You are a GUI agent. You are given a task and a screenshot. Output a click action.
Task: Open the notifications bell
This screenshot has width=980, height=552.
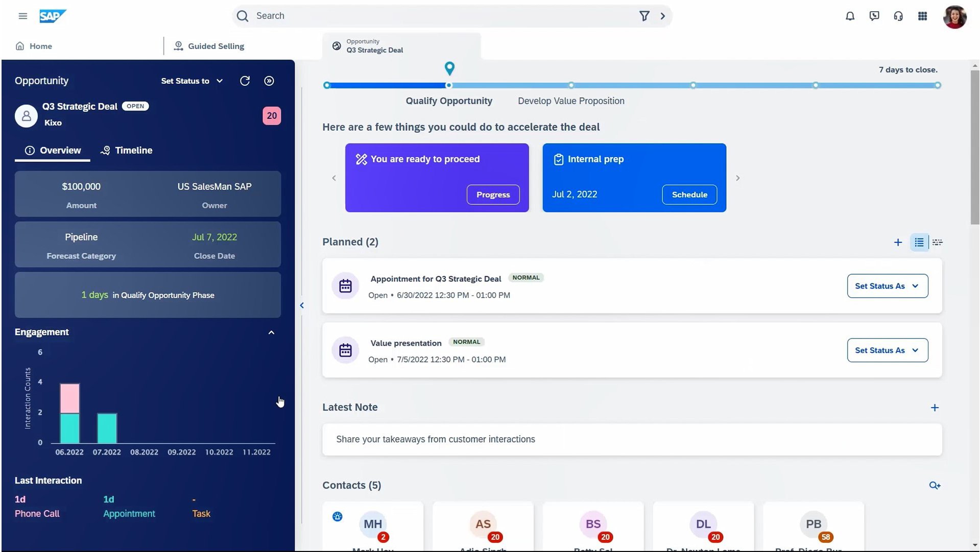pyautogui.click(x=850, y=16)
